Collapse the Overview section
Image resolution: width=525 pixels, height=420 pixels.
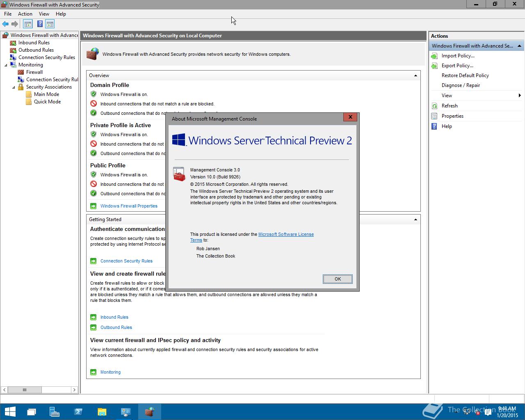[415, 75]
